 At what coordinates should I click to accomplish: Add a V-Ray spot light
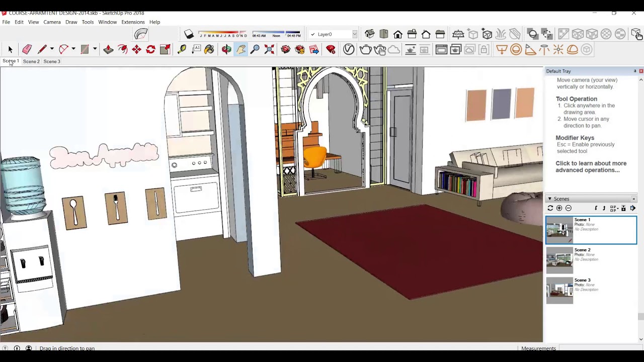[x=530, y=49]
